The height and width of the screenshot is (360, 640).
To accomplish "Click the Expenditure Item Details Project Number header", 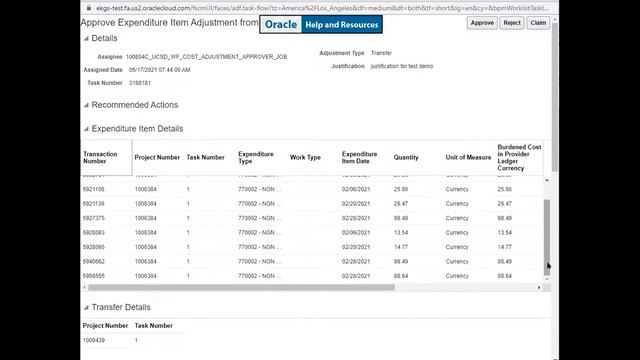I will [x=157, y=158].
